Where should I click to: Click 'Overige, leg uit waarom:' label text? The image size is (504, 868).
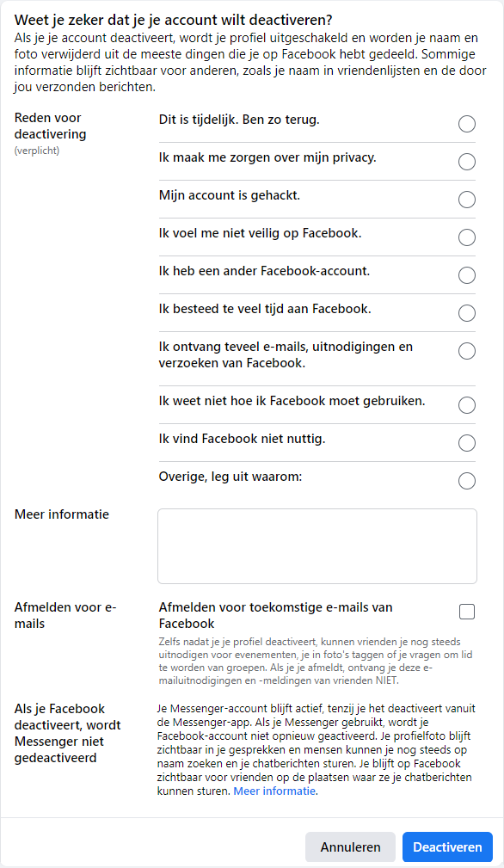tap(230, 477)
